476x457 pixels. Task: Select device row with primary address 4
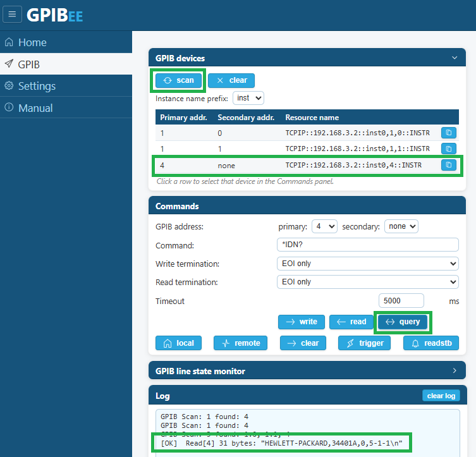tap(307, 166)
